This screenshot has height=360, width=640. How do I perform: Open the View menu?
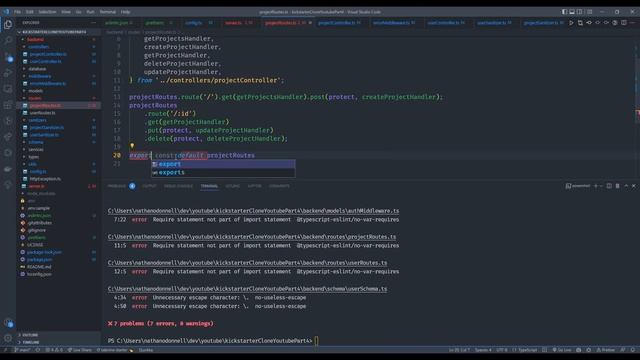pyautogui.click(x=66, y=12)
